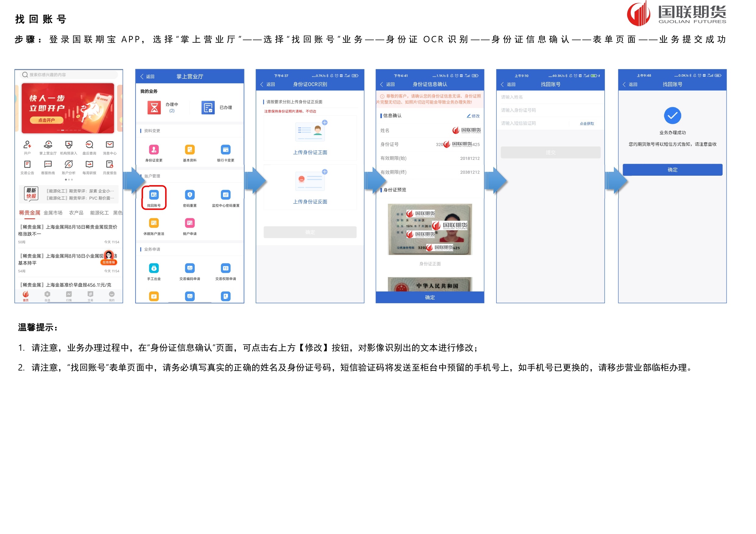Viewport: 756px width, 534px height.
Task: Switch to the 稀贵金属 news tab
Action: pyautogui.click(x=29, y=213)
